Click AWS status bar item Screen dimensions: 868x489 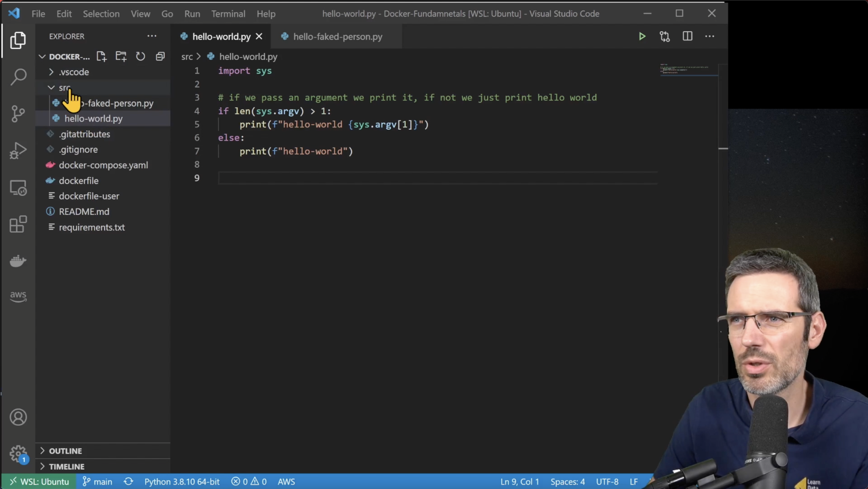pyautogui.click(x=286, y=481)
